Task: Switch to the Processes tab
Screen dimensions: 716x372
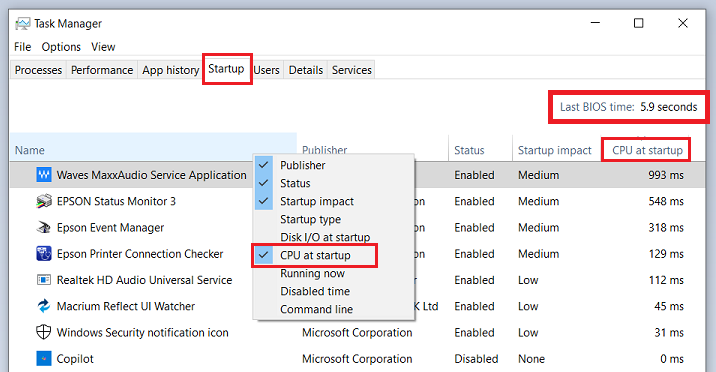Action: [38, 70]
